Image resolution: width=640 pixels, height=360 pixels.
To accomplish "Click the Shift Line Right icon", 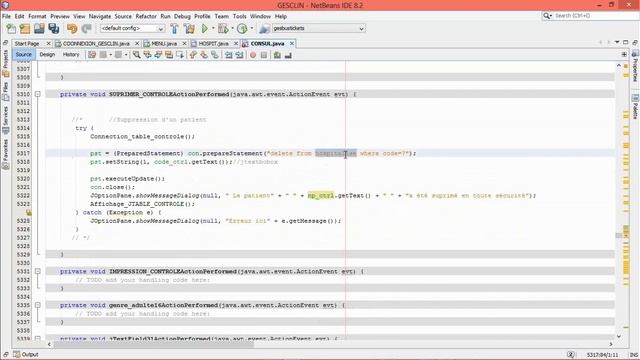I will tap(239, 55).
